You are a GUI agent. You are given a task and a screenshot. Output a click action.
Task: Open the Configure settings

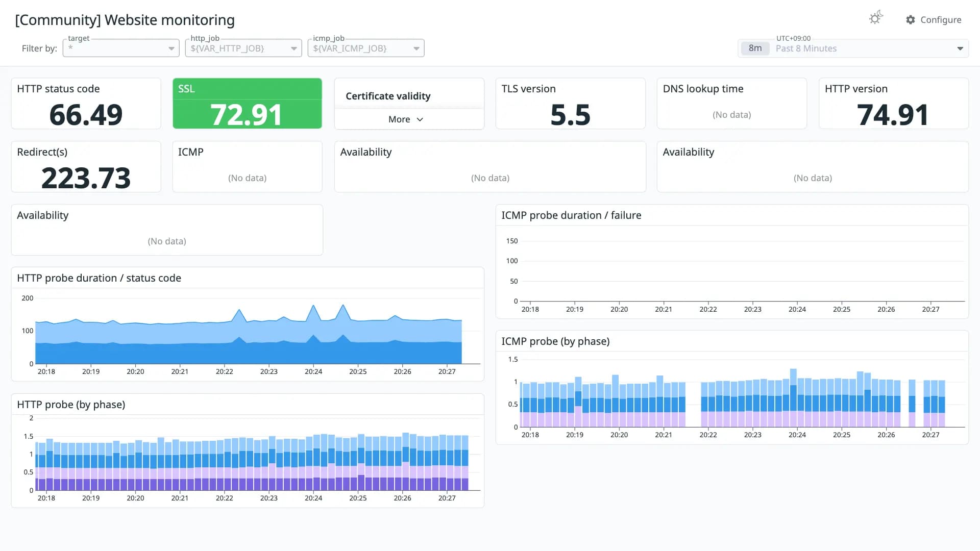(x=934, y=20)
